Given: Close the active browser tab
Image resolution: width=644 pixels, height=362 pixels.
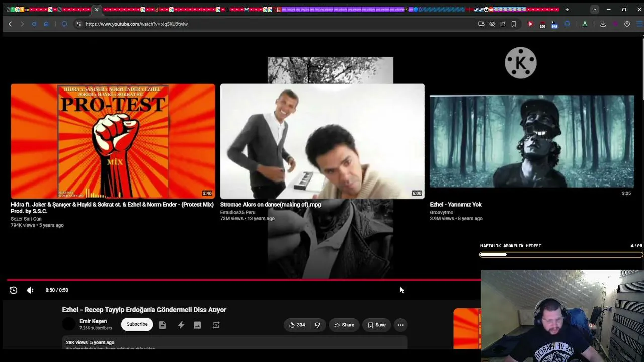Looking at the screenshot, I should click(x=97, y=9).
